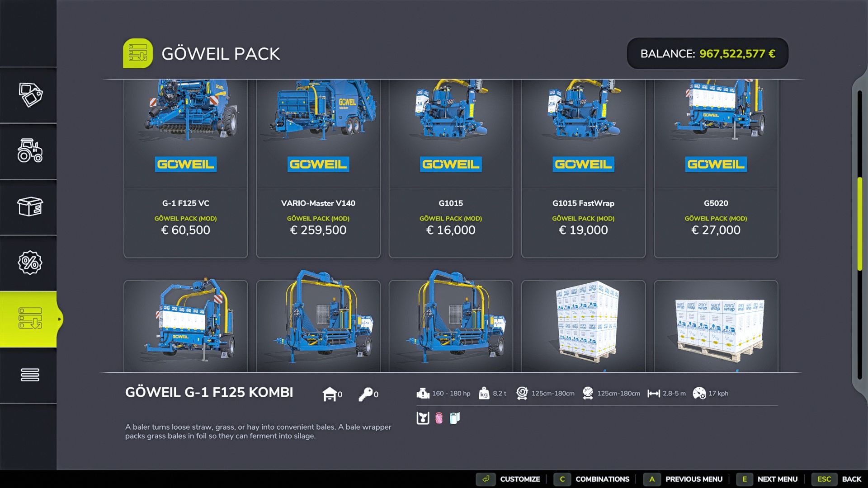Viewport: 868px width, 488px height.
Task: Click the max speed 17 kph icon
Action: click(699, 393)
